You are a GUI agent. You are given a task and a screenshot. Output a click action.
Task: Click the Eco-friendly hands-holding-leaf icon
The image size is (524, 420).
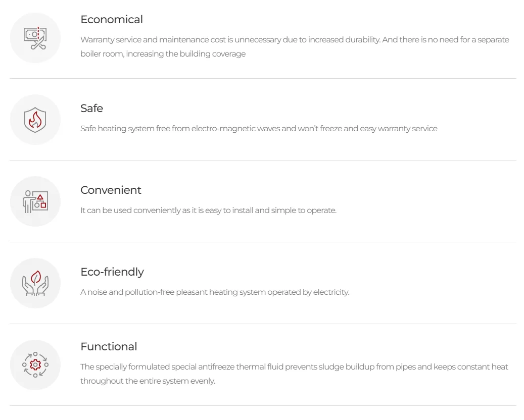(x=35, y=283)
